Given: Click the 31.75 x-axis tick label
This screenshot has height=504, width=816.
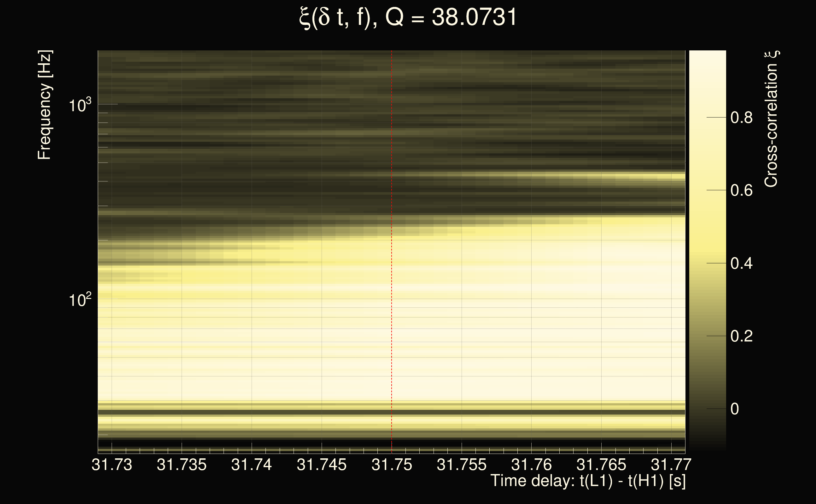Looking at the screenshot, I should pos(392,465).
